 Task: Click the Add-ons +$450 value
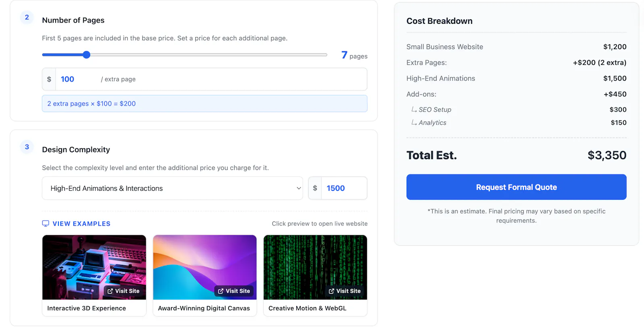point(615,94)
